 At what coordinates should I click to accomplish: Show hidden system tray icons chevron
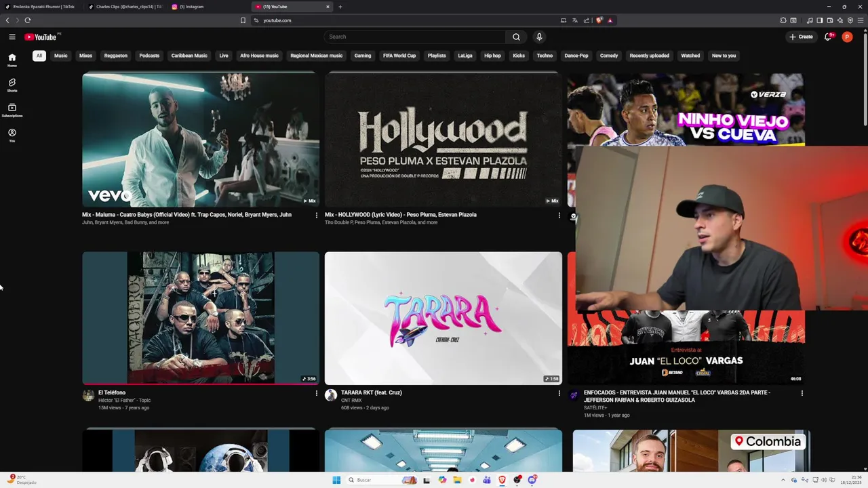click(x=783, y=480)
